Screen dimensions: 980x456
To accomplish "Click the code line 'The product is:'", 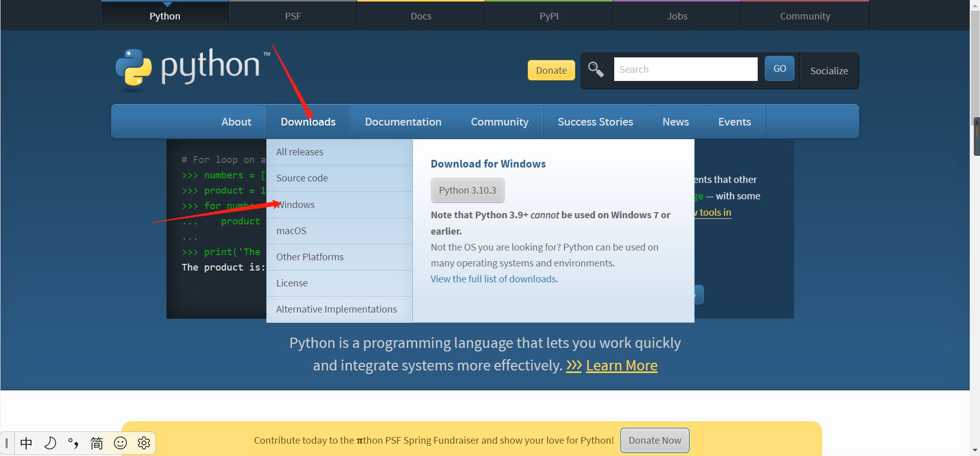I will coord(223,267).
